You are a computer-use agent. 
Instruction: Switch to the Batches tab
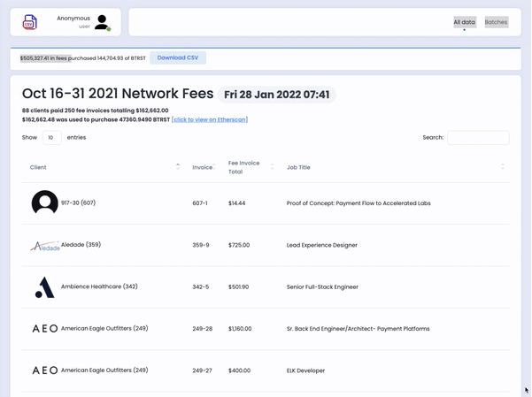tap(496, 22)
